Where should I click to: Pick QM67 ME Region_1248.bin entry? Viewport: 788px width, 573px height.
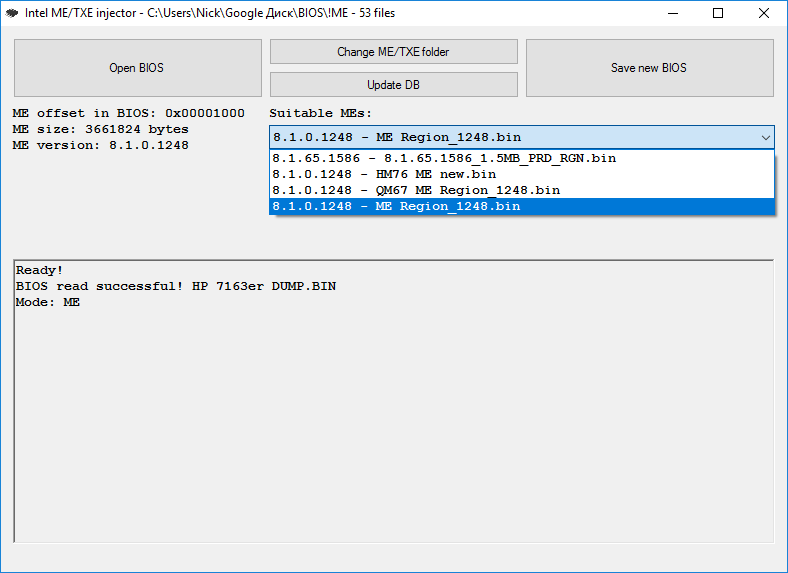coord(522,190)
